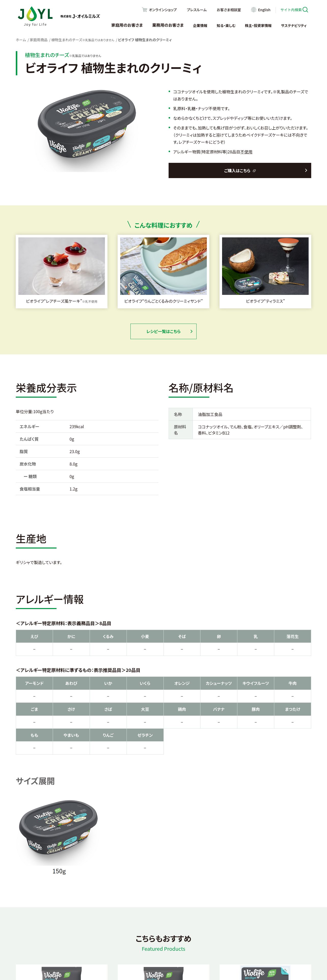Open the second Violife featured product card
327x980 pixels.
[163, 972]
